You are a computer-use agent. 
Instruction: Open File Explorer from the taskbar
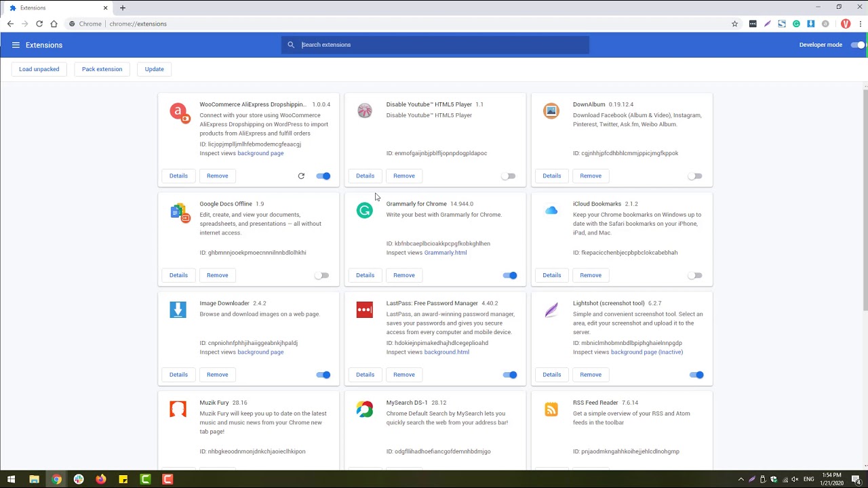coord(34,479)
